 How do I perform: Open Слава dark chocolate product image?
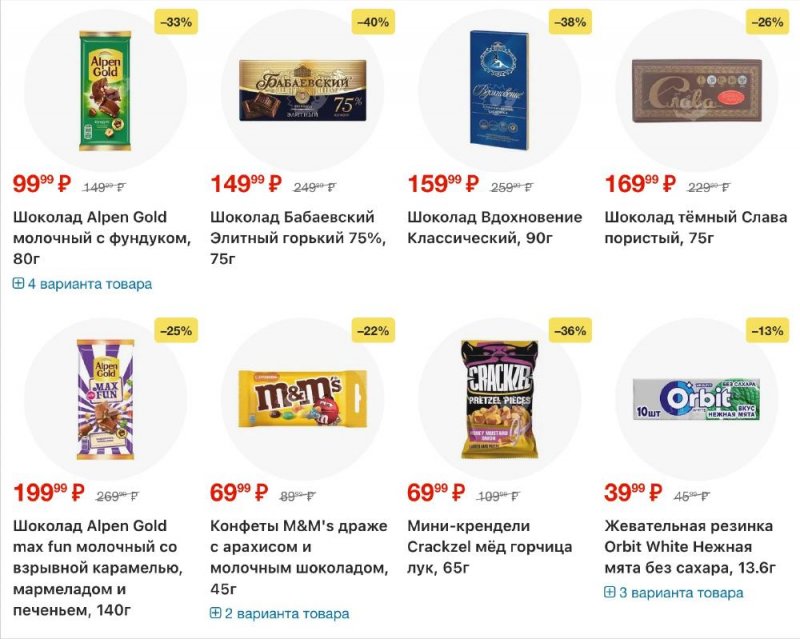696,90
